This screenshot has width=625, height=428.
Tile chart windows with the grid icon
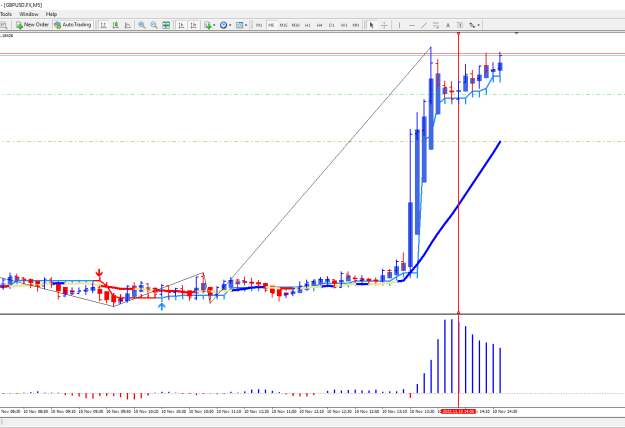pyautogui.click(x=166, y=25)
